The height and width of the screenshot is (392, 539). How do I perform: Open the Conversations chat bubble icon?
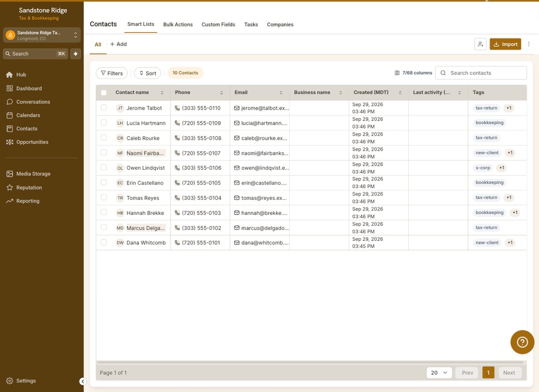tap(9, 101)
